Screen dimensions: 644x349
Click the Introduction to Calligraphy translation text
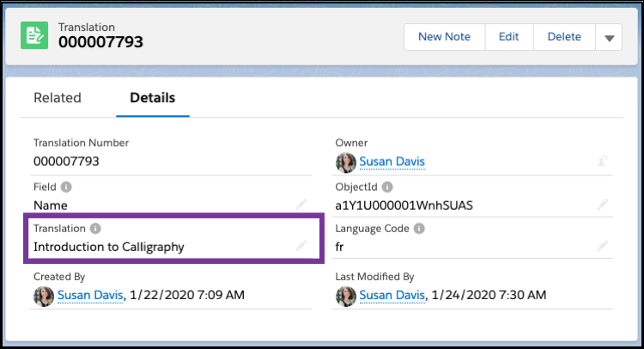(109, 247)
